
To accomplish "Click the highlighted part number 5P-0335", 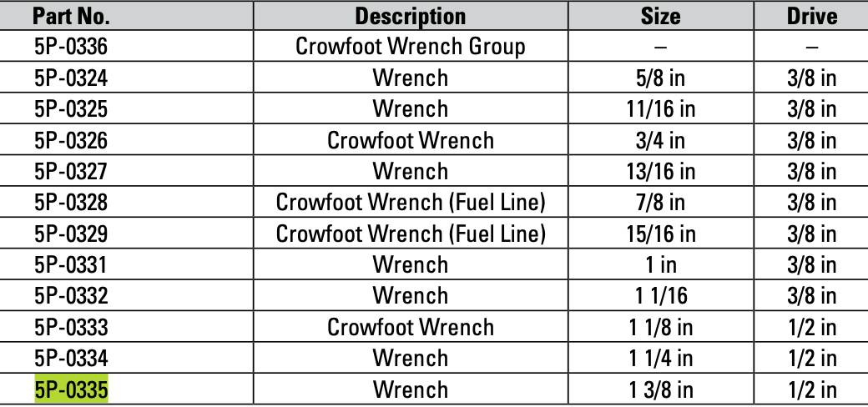I will pyautogui.click(x=72, y=389).
